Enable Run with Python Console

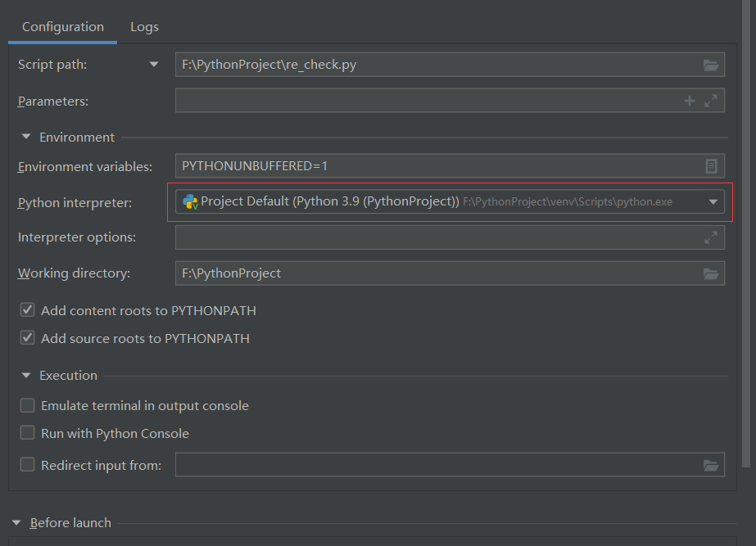pos(27,434)
